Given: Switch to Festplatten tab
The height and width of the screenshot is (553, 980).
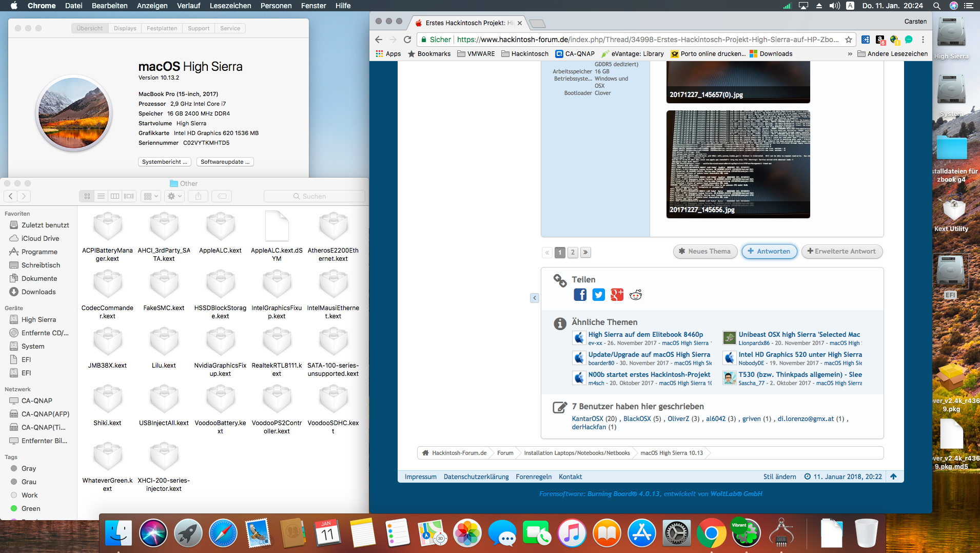Looking at the screenshot, I should (x=162, y=28).
